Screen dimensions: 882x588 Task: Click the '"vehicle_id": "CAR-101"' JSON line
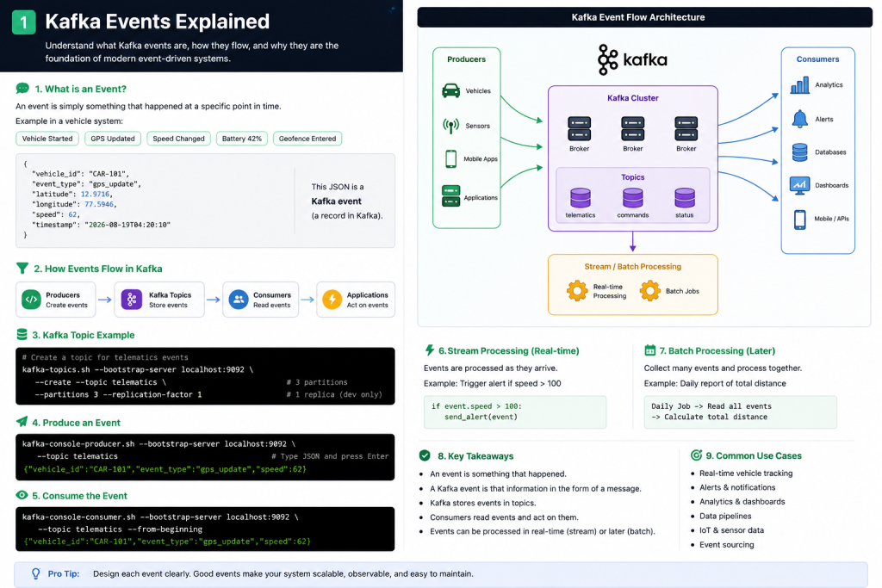[80, 174]
